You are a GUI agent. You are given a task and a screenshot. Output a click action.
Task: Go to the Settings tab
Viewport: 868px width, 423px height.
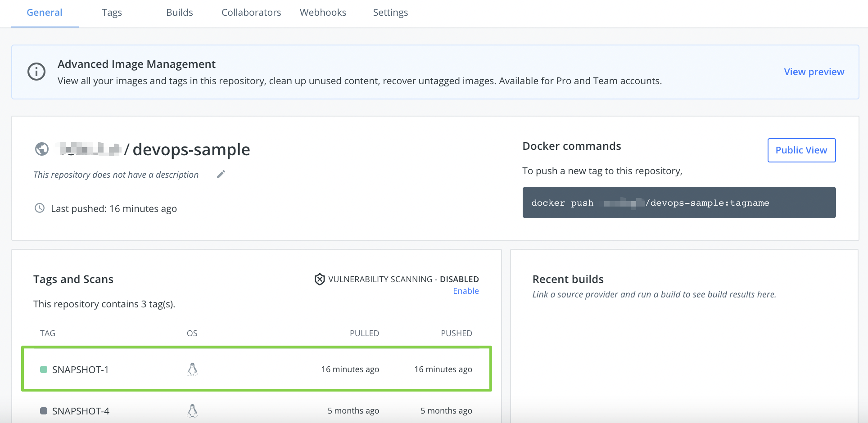(390, 12)
